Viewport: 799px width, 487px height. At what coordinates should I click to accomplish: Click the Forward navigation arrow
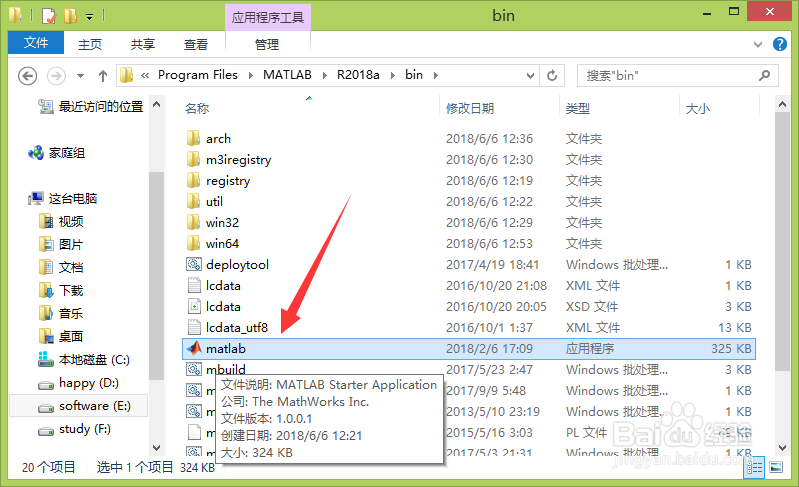[x=56, y=76]
